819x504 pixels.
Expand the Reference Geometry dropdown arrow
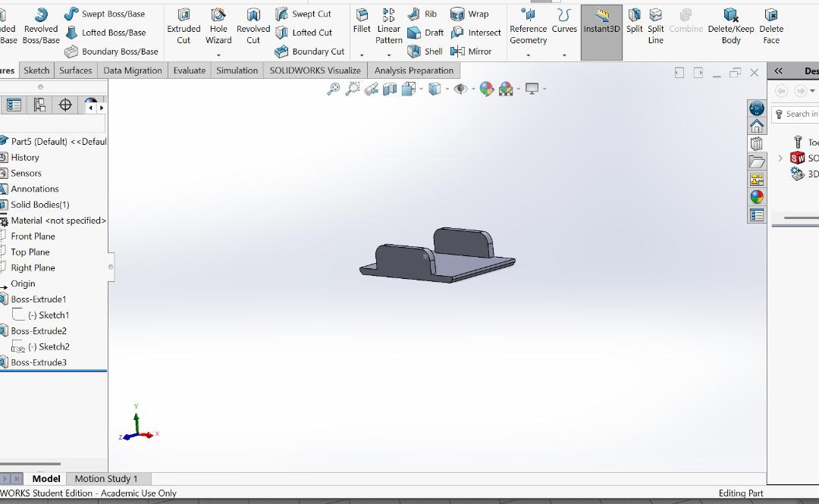point(528,55)
